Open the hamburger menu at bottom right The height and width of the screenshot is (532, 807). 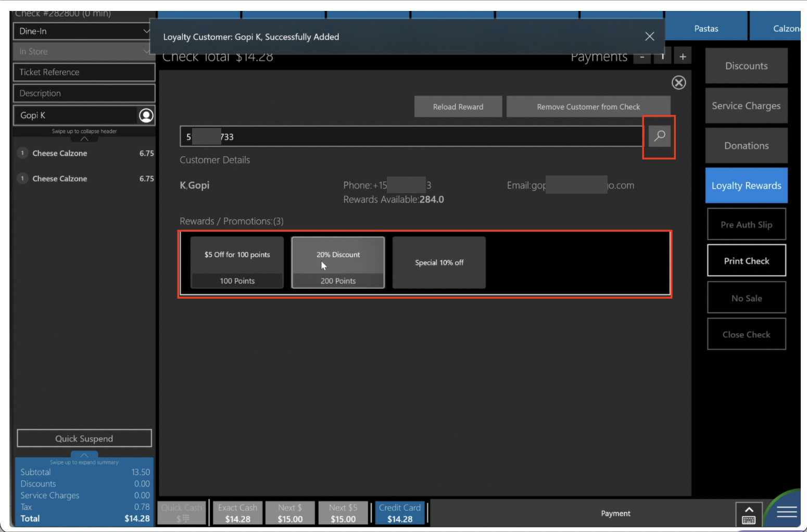tap(786, 513)
